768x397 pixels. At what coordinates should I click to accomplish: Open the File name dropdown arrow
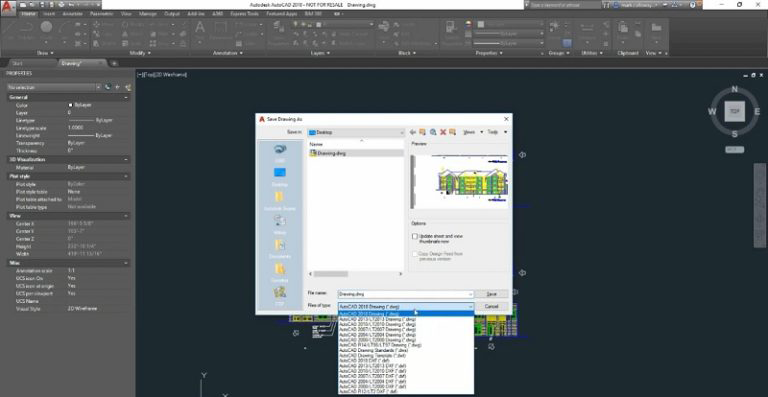pos(470,294)
